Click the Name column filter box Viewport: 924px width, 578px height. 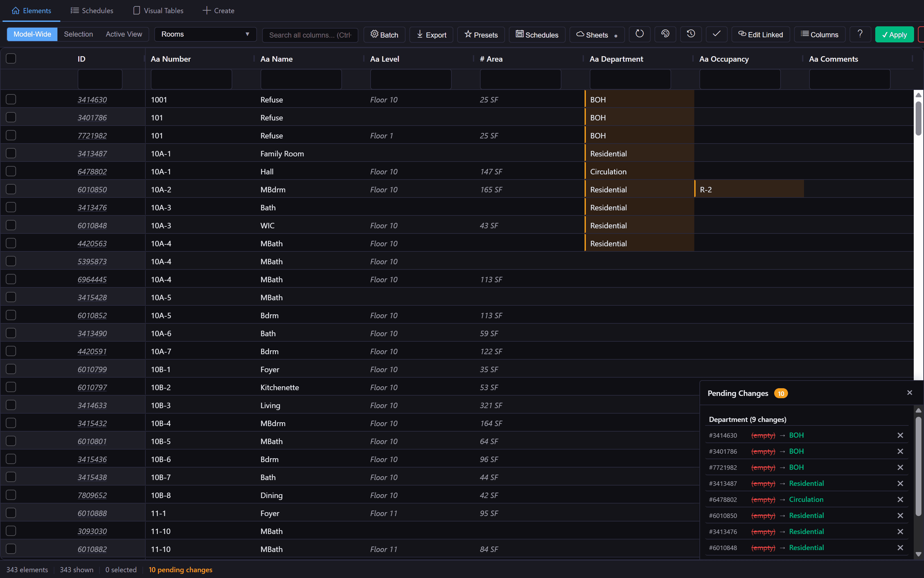301,79
